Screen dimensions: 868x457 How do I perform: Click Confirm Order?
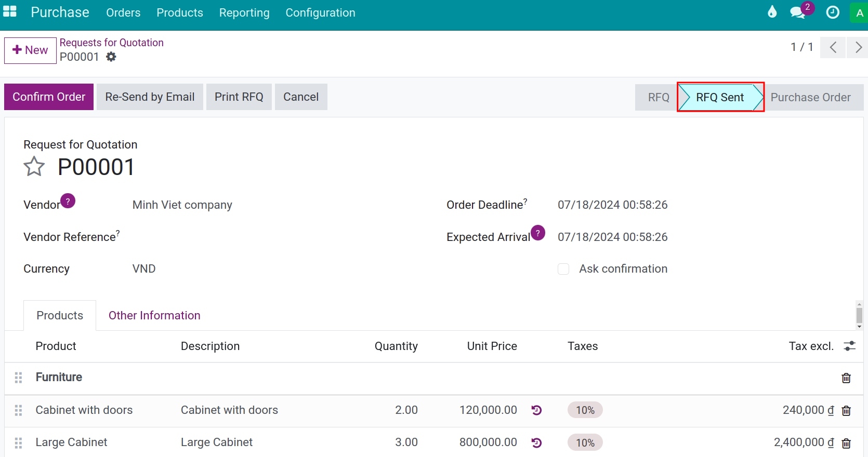click(49, 97)
